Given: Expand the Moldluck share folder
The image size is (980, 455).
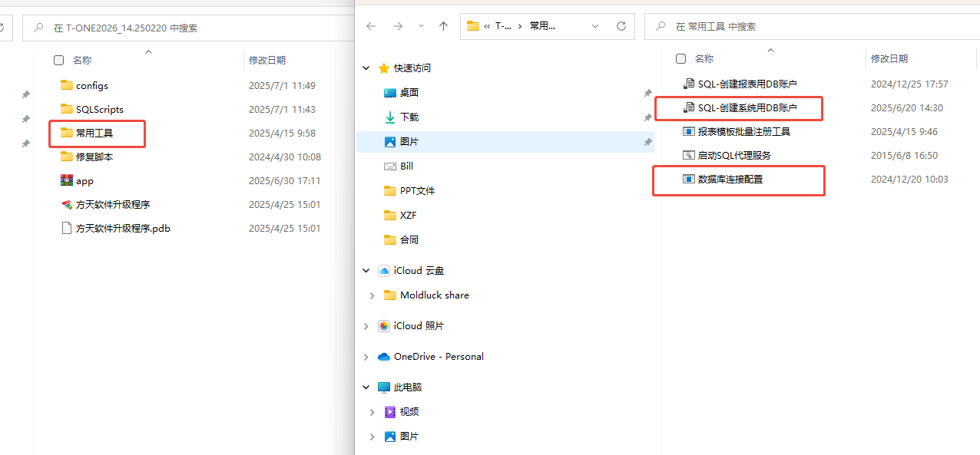Looking at the screenshot, I should point(372,295).
